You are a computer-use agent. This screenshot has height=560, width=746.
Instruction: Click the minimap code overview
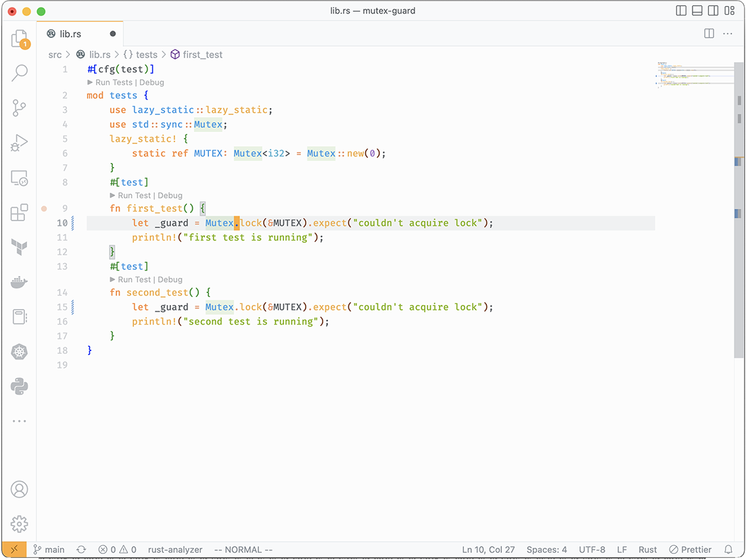point(695,75)
